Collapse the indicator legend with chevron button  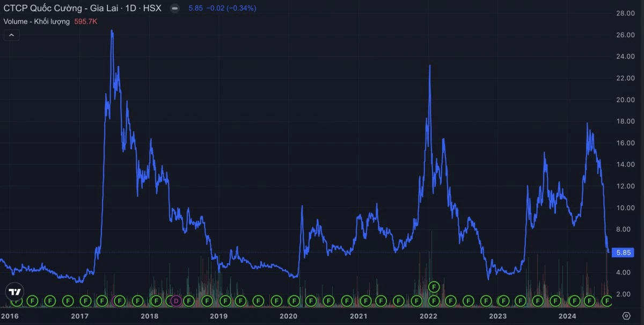click(11, 35)
